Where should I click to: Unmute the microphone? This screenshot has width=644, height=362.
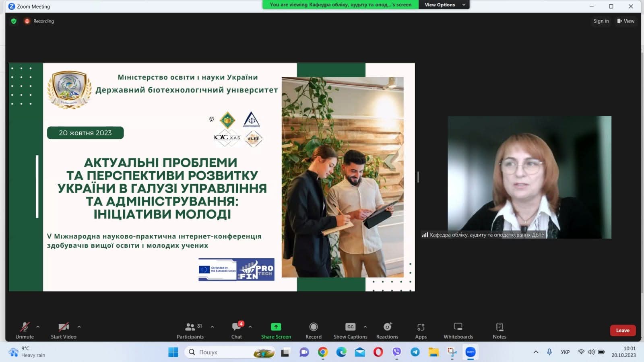(x=25, y=330)
